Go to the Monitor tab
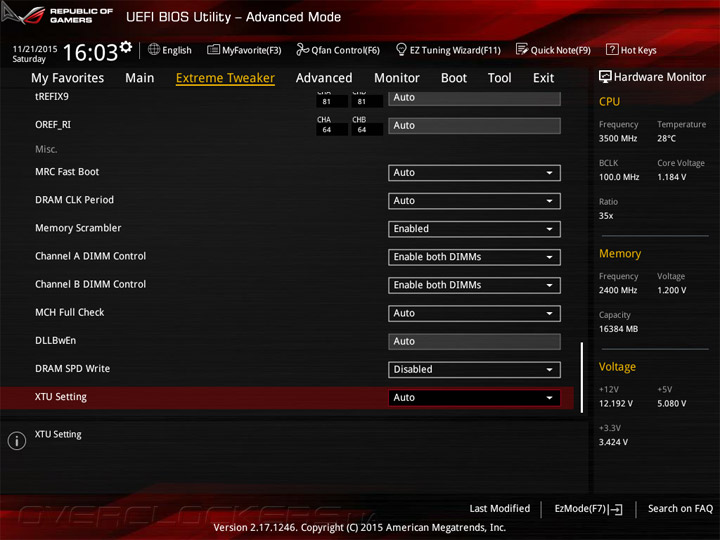 (397, 78)
